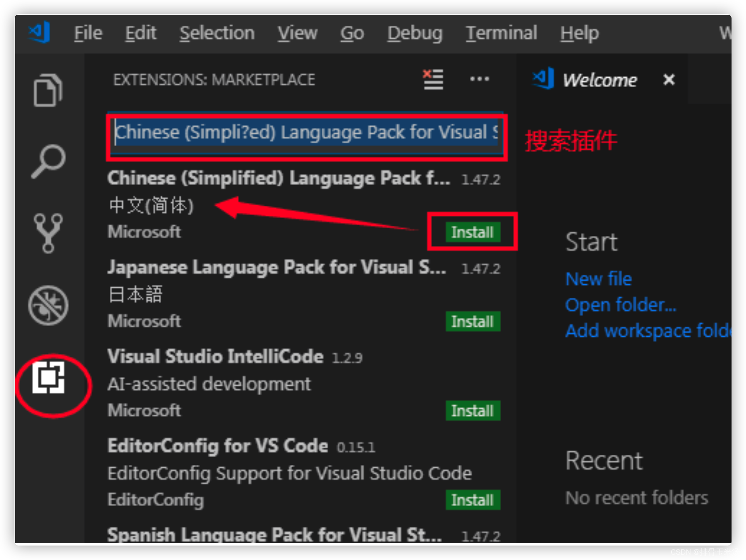The image size is (746, 560).
Task: Click the Recent heading on Welcome page
Action: (x=604, y=460)
